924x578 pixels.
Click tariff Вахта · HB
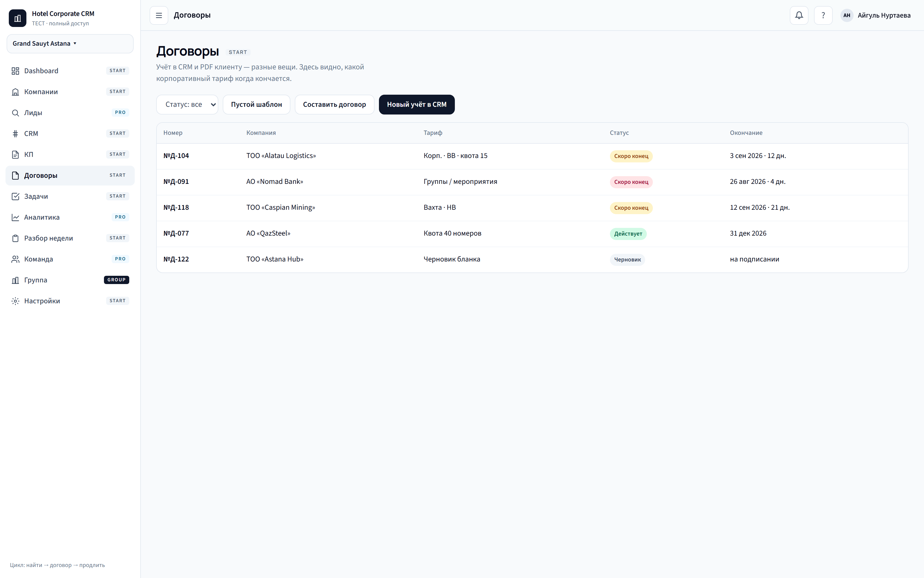tap(439, 207)
